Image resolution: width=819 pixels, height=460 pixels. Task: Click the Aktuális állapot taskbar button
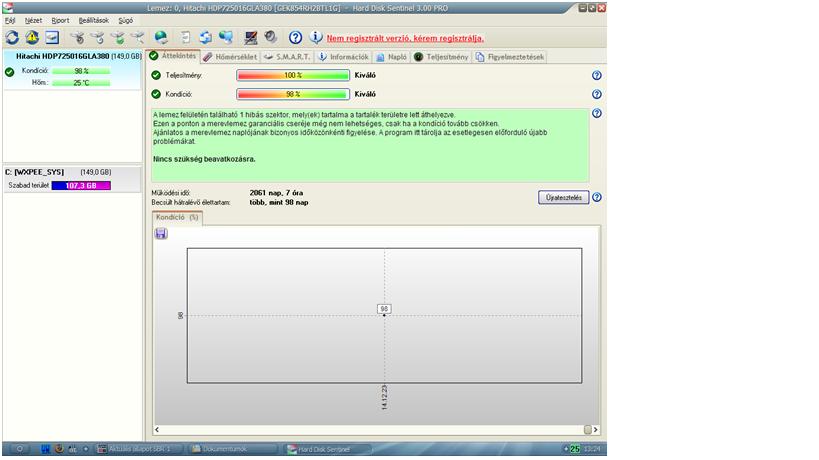pos(140,449)
